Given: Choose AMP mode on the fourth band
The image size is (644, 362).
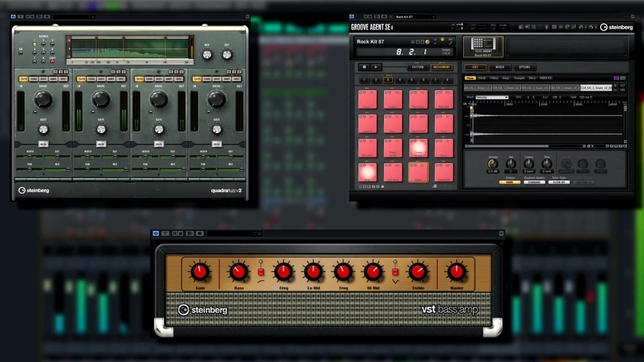Looking at the screenshot, I should pyautogui.click(x=226, y=79).
